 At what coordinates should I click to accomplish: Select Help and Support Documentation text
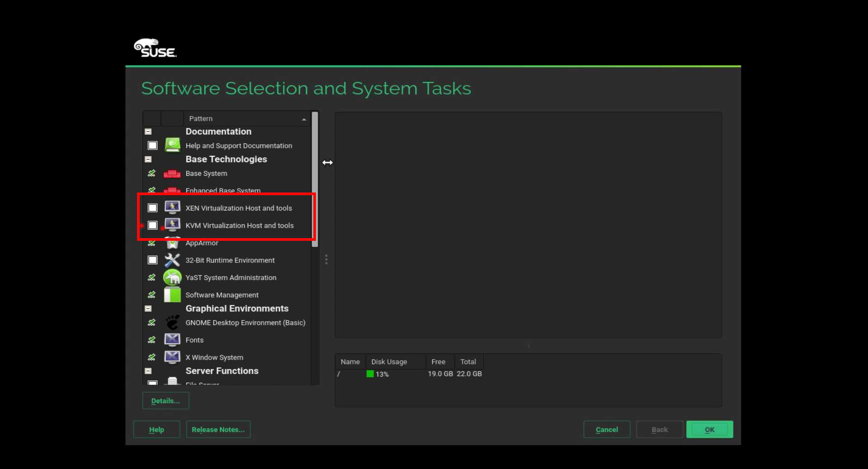tap(239, 145)
